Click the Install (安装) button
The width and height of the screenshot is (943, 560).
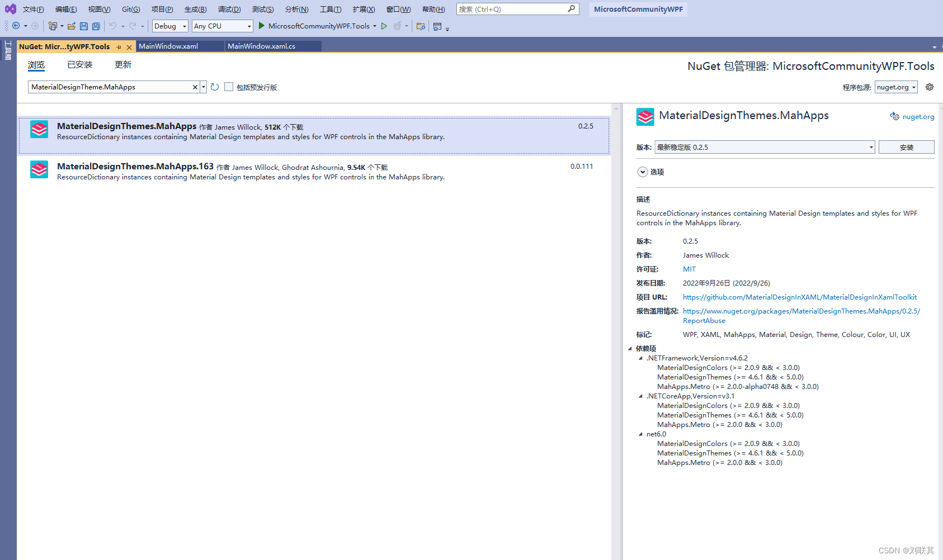tap(906, 147)
